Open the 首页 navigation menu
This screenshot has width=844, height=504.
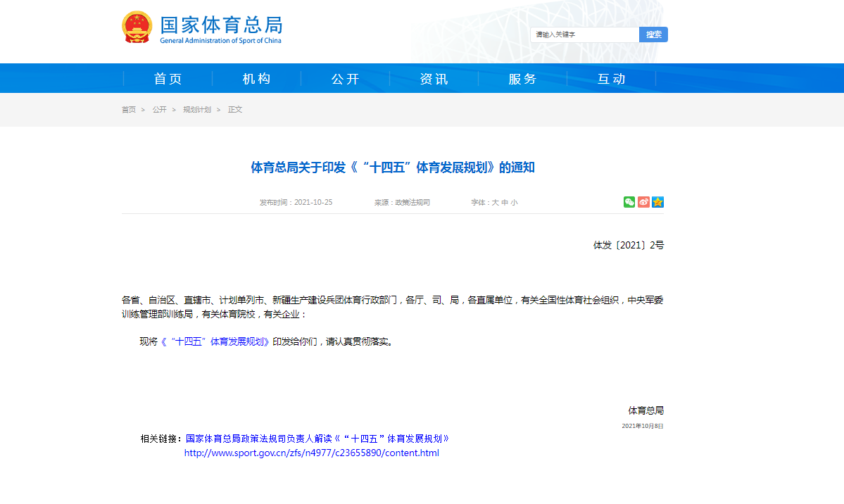click(x=168, y=79)
